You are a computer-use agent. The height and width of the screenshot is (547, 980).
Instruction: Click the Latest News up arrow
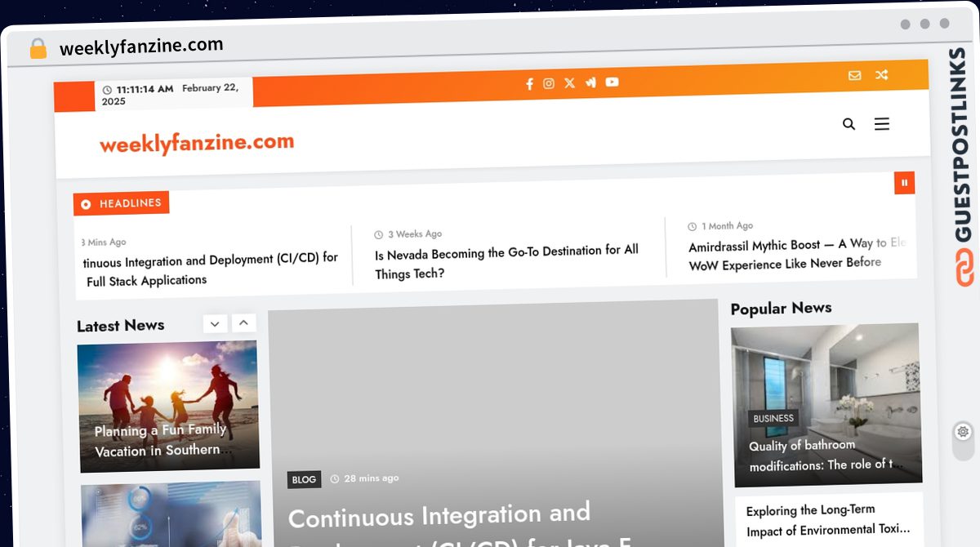coord(243,323)
